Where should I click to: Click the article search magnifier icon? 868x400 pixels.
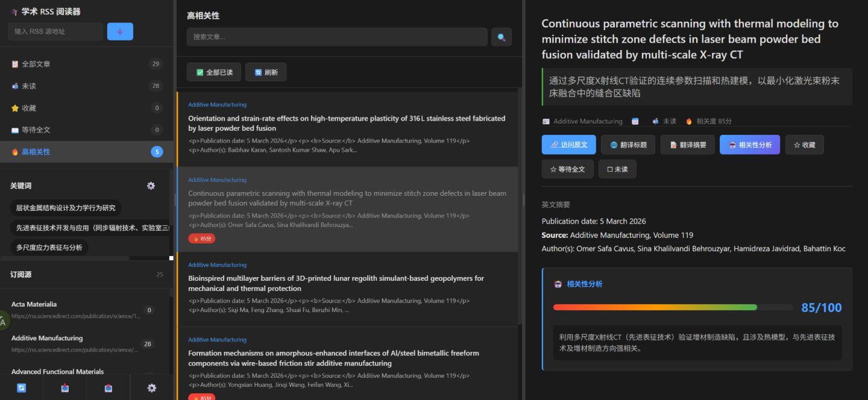(501, 37)
